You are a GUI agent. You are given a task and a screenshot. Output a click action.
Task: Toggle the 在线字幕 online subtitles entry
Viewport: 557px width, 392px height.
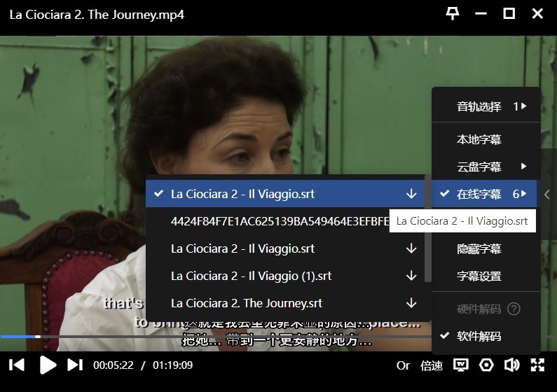(479, 194)
